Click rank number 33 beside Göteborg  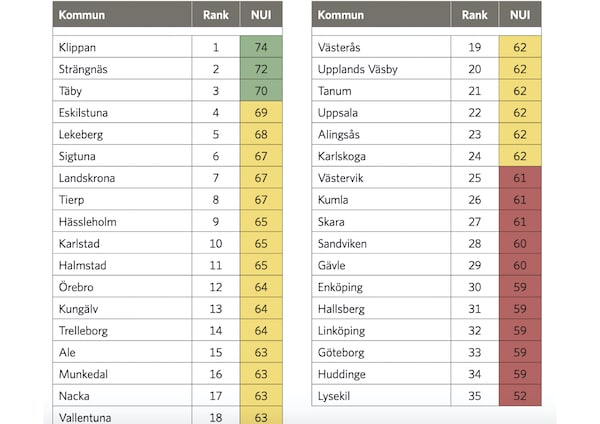coord(475,352)
